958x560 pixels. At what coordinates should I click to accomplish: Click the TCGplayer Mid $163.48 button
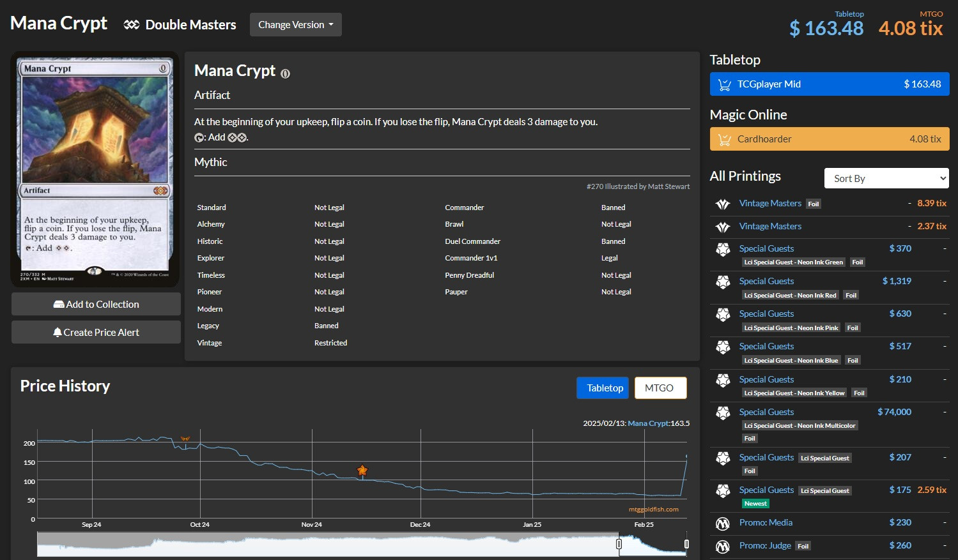point(830,84)
